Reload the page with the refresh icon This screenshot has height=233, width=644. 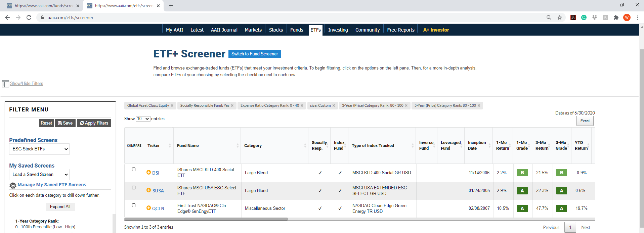click(29, 17)
